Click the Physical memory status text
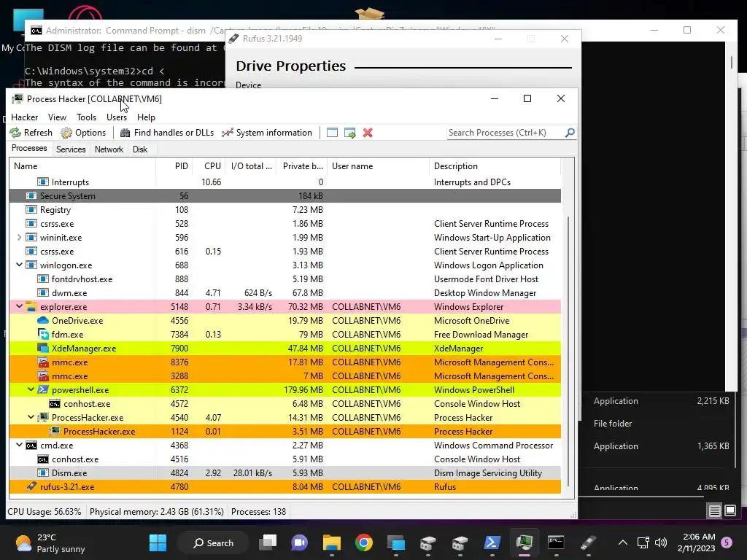The width and height of the screenshot is (747, 560). pos(156,512)
